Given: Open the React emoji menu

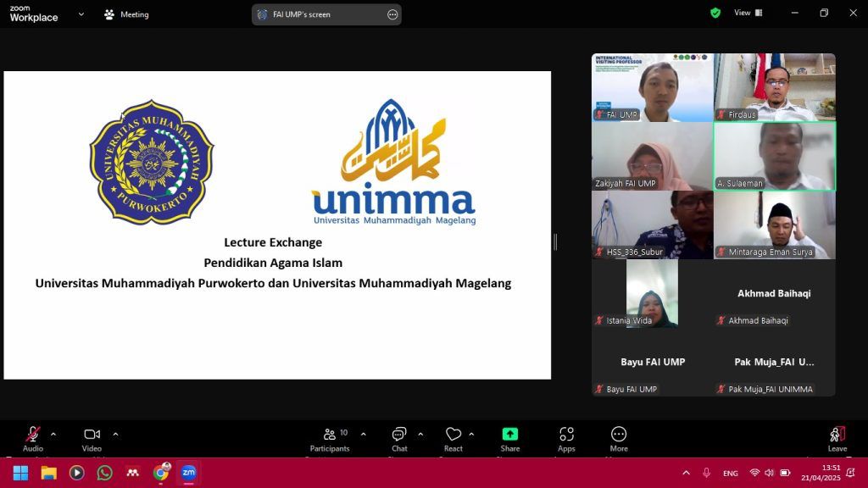Looking at the screenshot, I should click(453, 440).
